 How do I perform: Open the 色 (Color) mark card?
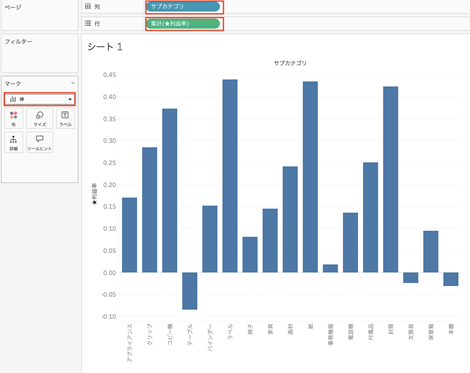14,118
